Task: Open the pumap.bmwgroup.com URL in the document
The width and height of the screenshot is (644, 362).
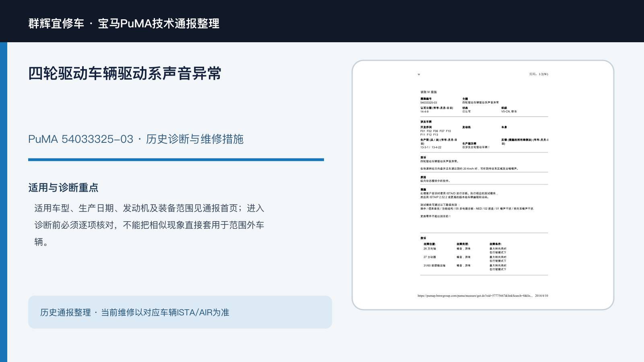Action: point(475,296)
